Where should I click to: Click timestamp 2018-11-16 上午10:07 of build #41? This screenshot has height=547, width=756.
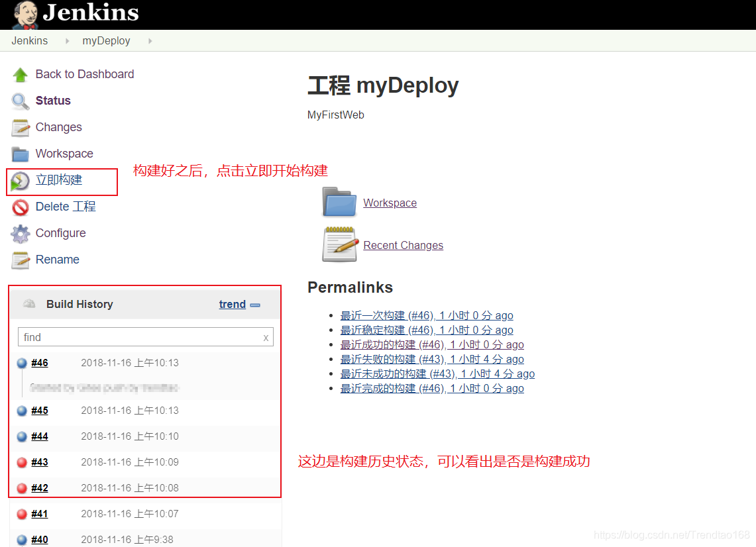[x=130, y=515]
